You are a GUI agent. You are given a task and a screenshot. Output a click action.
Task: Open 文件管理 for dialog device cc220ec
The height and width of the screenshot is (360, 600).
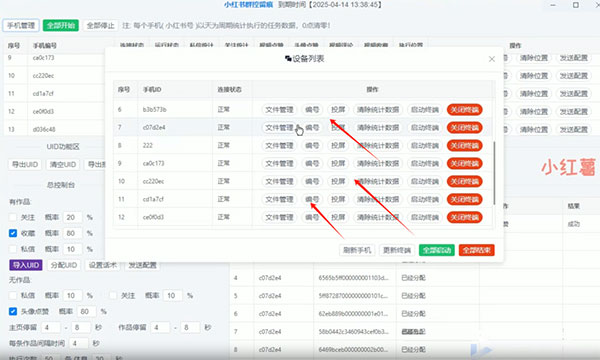(279, 182)
